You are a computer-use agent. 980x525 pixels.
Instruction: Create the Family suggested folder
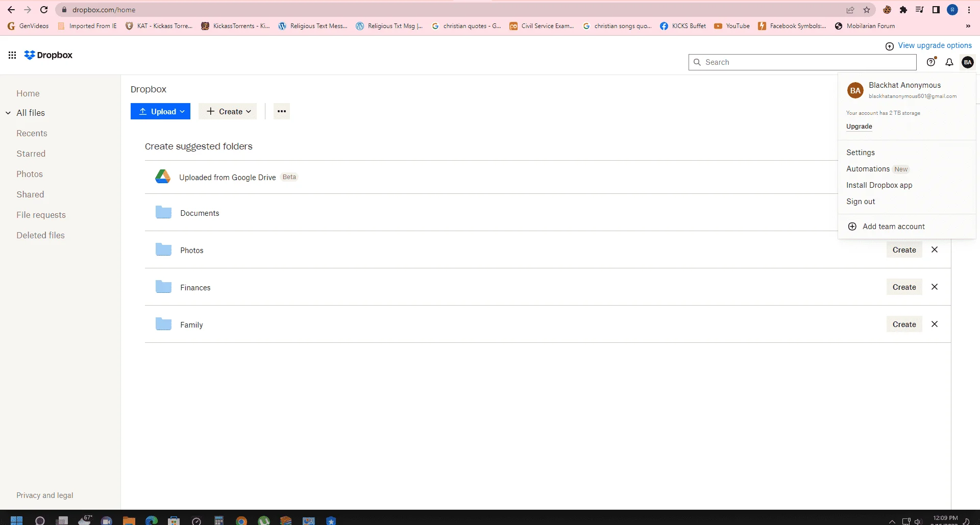(x=904, y=324)
